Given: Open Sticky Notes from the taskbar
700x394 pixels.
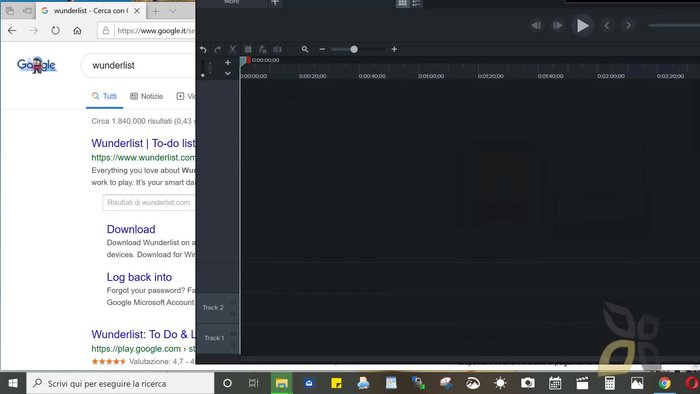Looking at the screenshot, I should 336,383.
